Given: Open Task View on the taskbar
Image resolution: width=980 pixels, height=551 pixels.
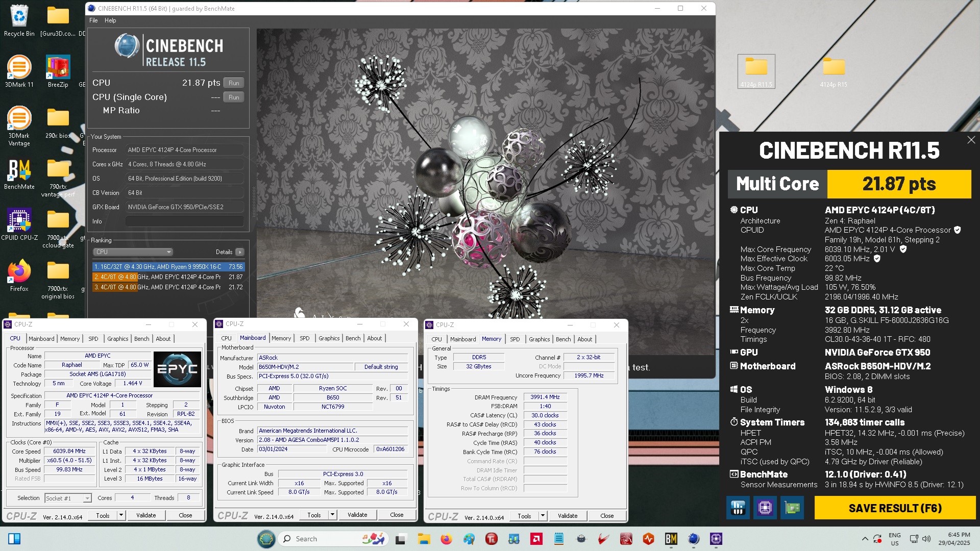Looking at the screenshot, I should coord(401,539).
